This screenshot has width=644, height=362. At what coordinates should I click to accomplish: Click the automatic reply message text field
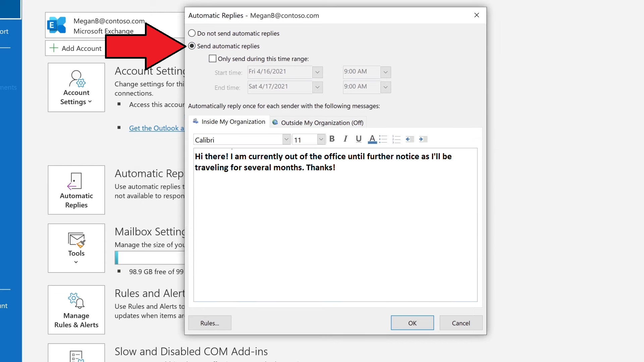335,225
